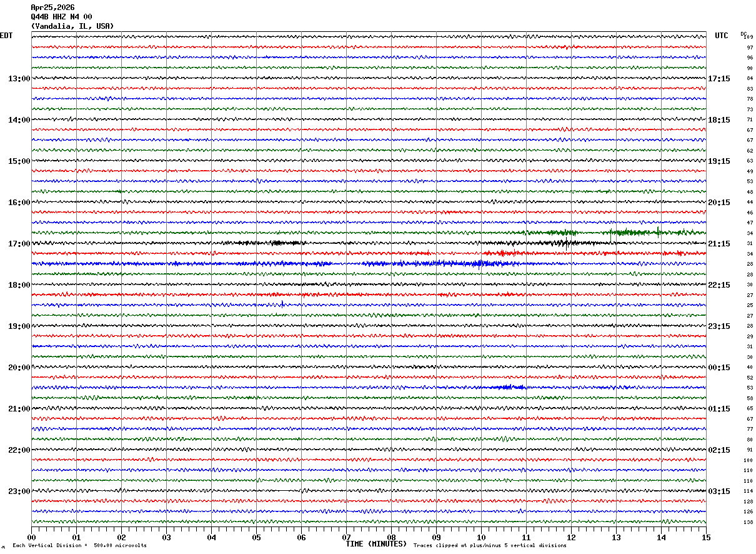The width and height of the screenshot is (756, 554).
Task: Click the 22:15 UTC time label
Action: pos(719,285)
